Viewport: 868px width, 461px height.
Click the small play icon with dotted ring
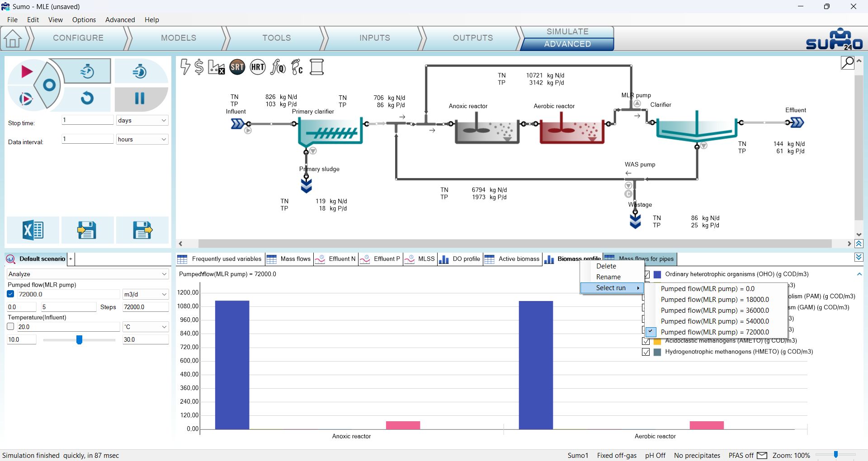coord(26,99)
